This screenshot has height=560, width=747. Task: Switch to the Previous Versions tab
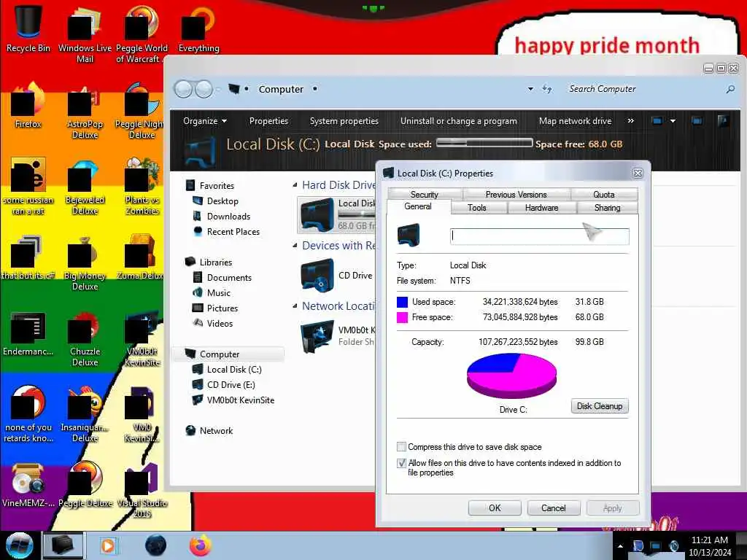pos(516,194)
